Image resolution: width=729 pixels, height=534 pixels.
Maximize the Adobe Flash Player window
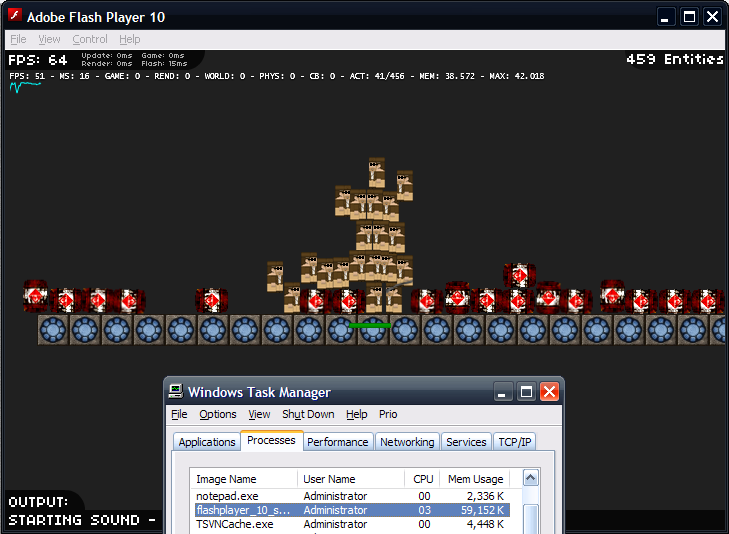[689, 17]
